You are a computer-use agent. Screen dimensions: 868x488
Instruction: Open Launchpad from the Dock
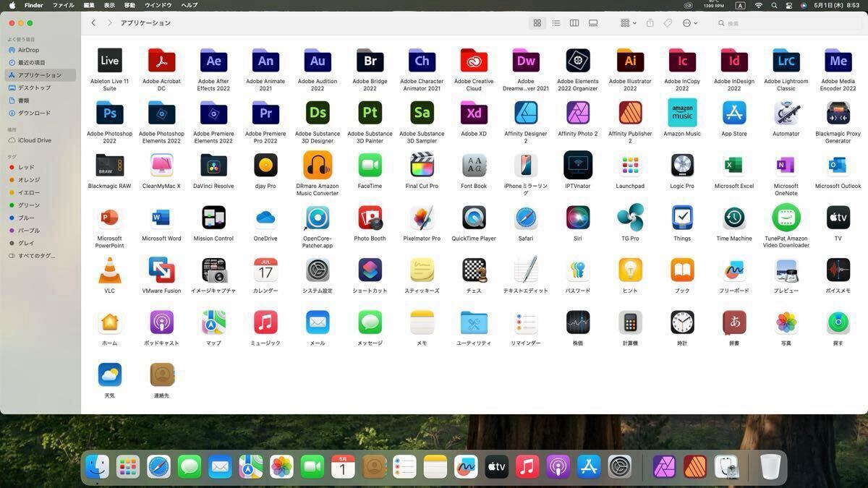[x=128, y=468]
